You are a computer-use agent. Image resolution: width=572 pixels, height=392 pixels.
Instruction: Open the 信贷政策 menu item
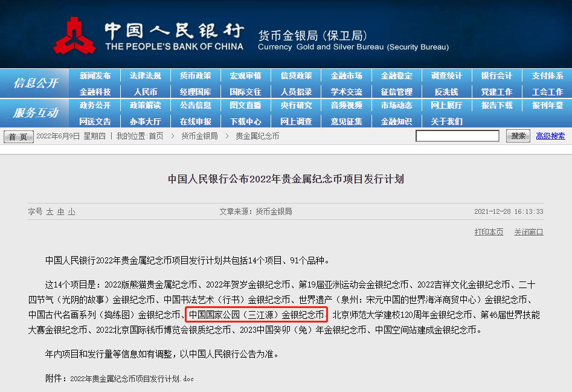pyautogui.click(x=296, y=76)
